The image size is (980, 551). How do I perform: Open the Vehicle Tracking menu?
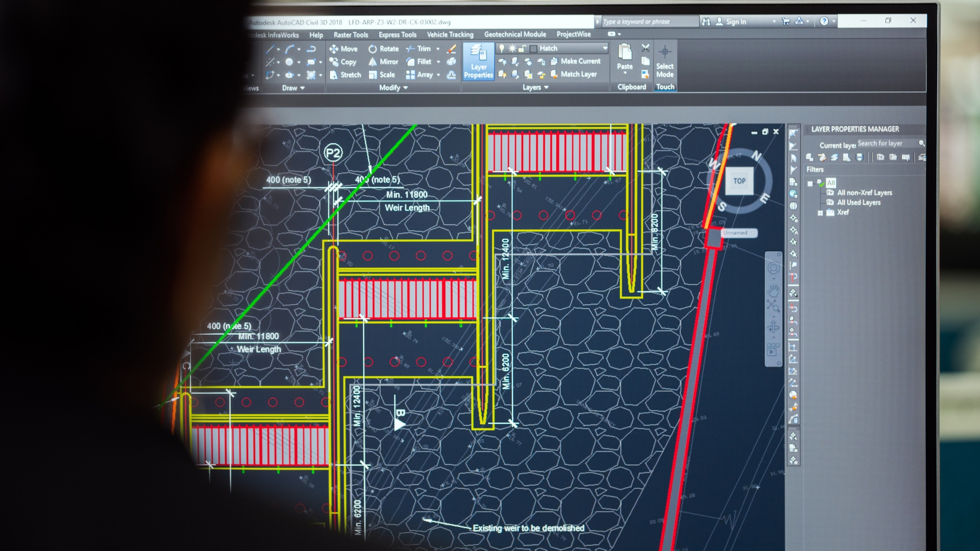coord(450,34)
